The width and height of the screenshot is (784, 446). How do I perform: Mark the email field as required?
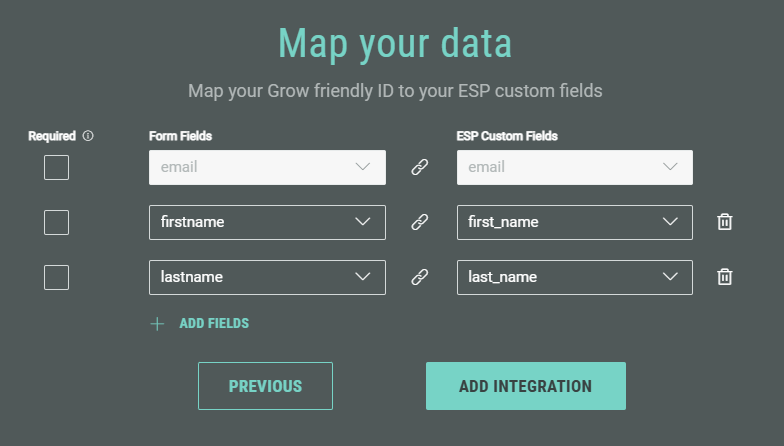coord(56,167)
